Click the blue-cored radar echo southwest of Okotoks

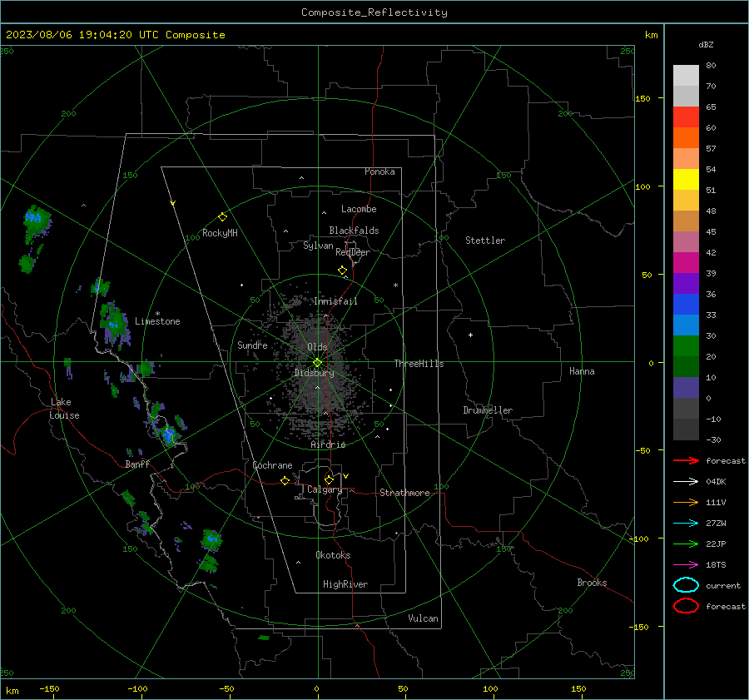pyautogui.click(x=211, y=540)
